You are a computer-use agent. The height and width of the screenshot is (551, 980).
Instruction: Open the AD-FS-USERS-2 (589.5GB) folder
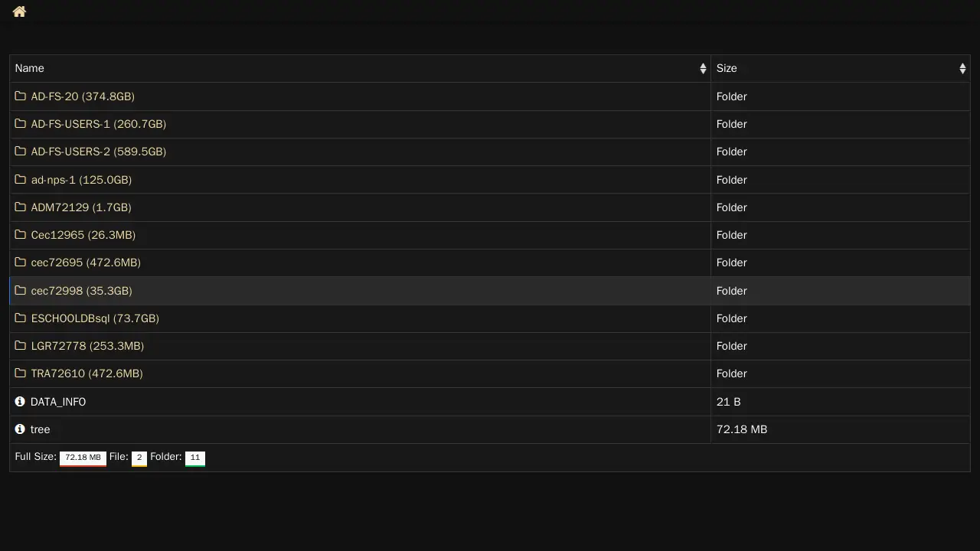(x=98, y=152)
